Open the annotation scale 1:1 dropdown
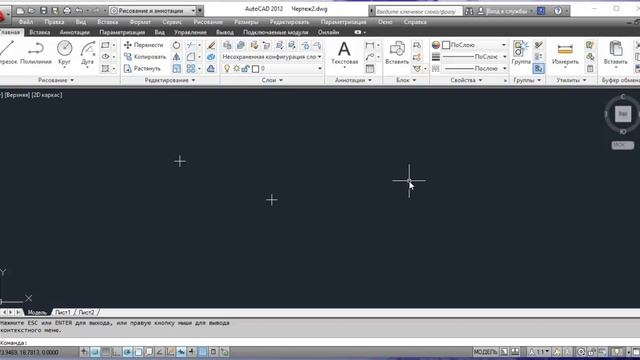 (x=539, y=352)
